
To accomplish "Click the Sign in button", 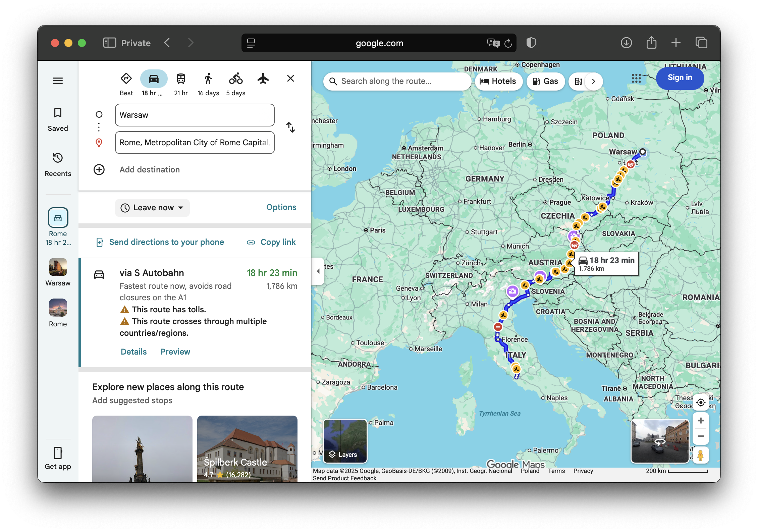I will coord(680,78).
